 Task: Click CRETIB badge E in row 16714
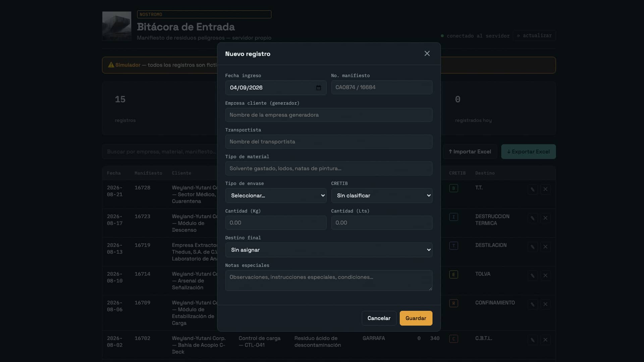453,275
